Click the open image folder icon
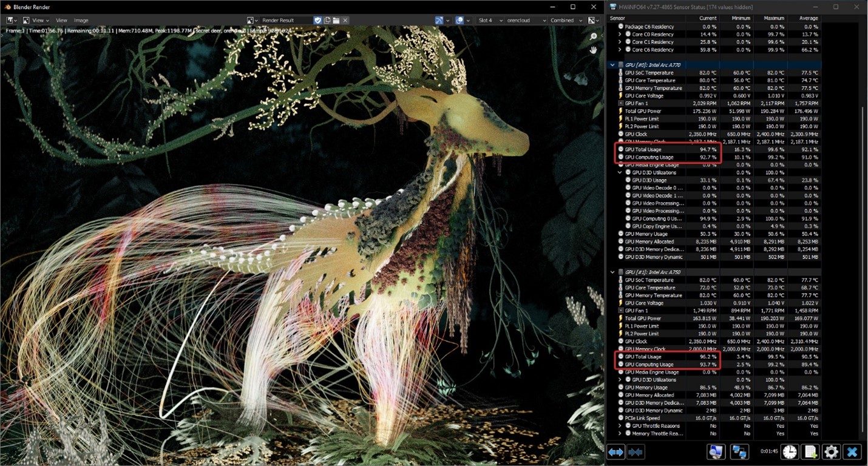 pyautogui.click(x=336, y=20)
